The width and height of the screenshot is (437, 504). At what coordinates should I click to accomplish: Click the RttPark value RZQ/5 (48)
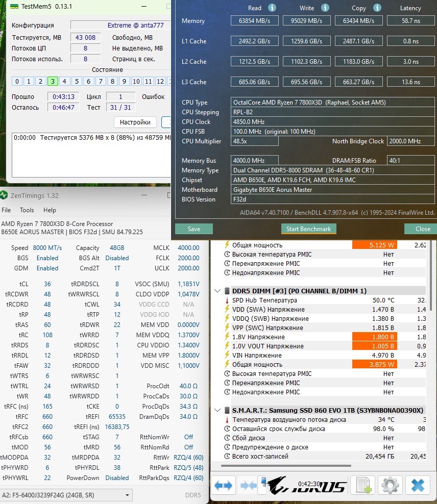tap(188, 467)
